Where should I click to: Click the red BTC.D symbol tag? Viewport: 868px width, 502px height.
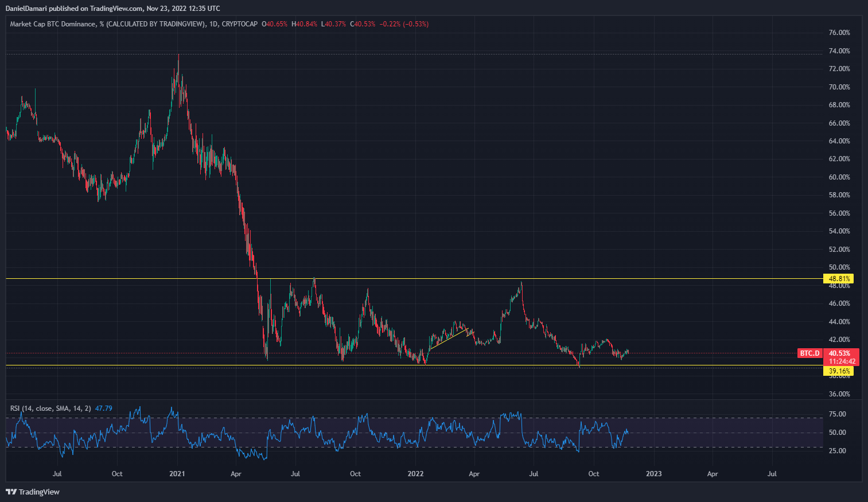(x=809, y=353)
